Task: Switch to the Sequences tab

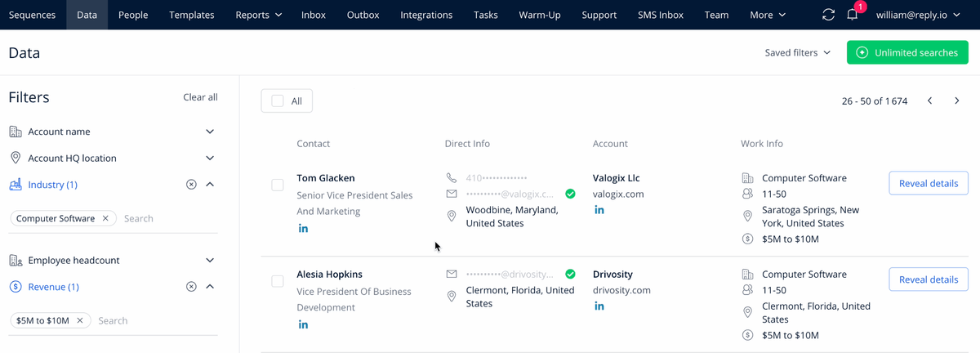Action: pyautogui.click(x=33, y=15)
